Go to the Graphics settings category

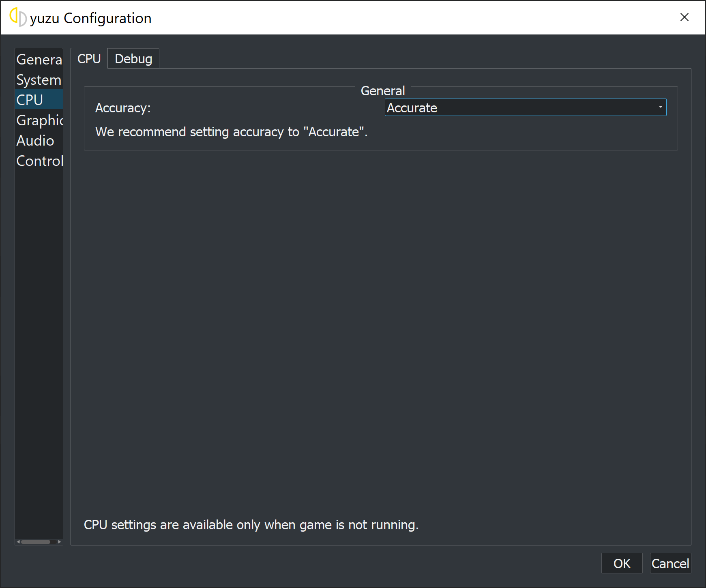[39, 120]
